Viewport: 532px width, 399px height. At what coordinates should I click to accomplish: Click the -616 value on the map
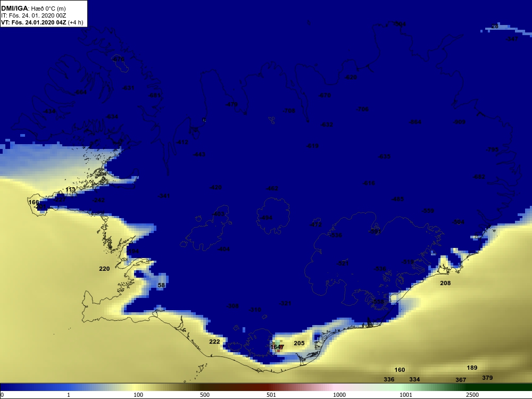pos(369,183)
